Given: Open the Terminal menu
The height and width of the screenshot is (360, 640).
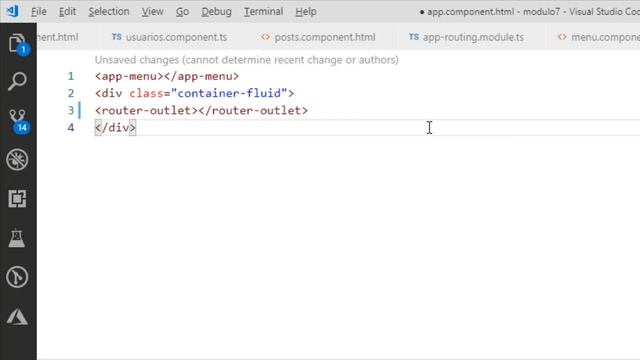Looking at the screenshot, I should coord(263,11).
